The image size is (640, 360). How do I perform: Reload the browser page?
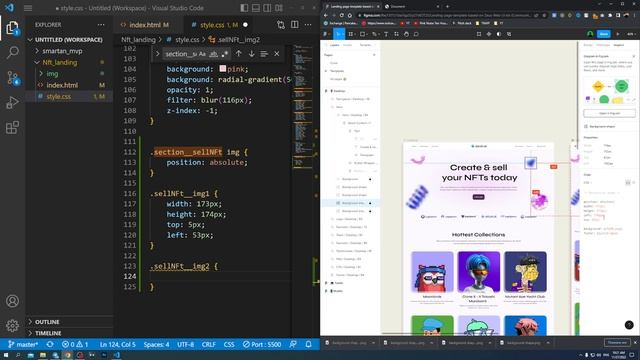coord(342,16)
